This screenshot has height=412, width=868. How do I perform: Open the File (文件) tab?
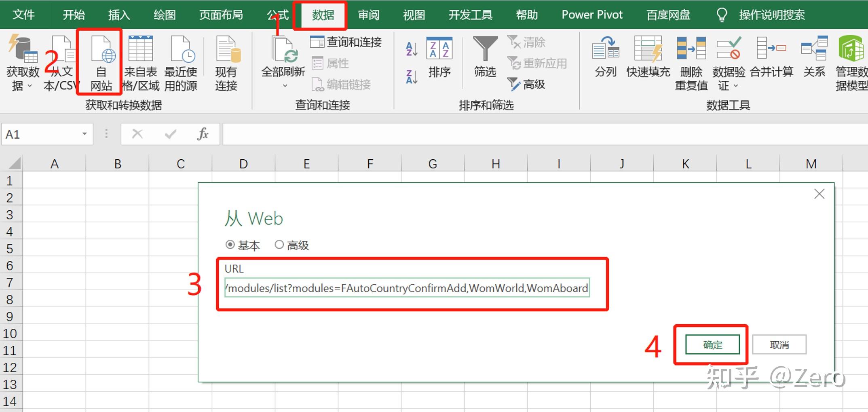click(23, 15)
